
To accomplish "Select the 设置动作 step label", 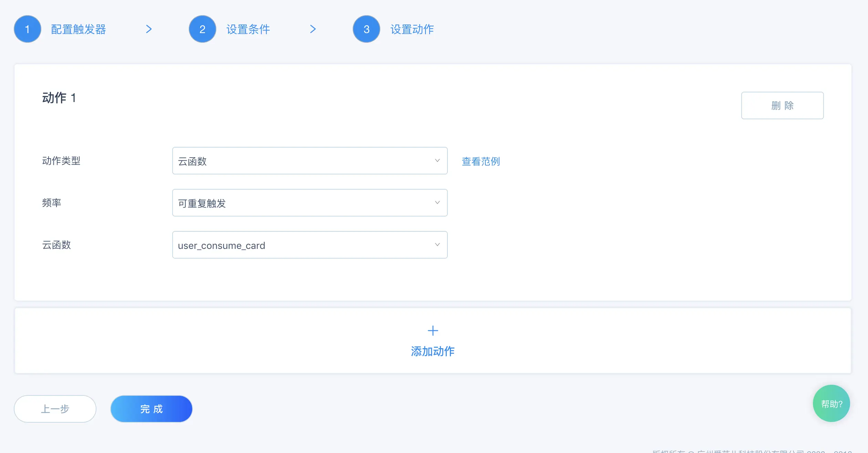I will 412,29.
